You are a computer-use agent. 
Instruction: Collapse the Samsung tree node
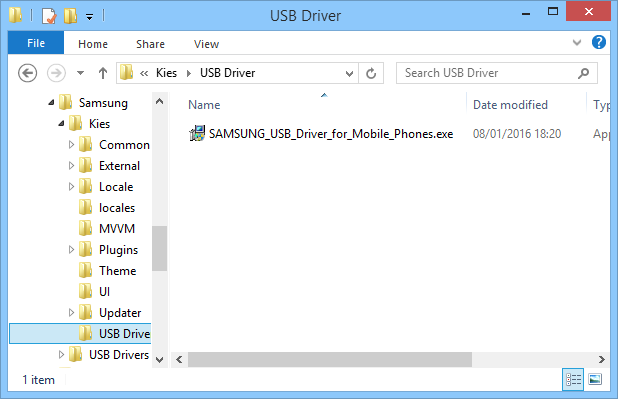(x=51, y=103)
